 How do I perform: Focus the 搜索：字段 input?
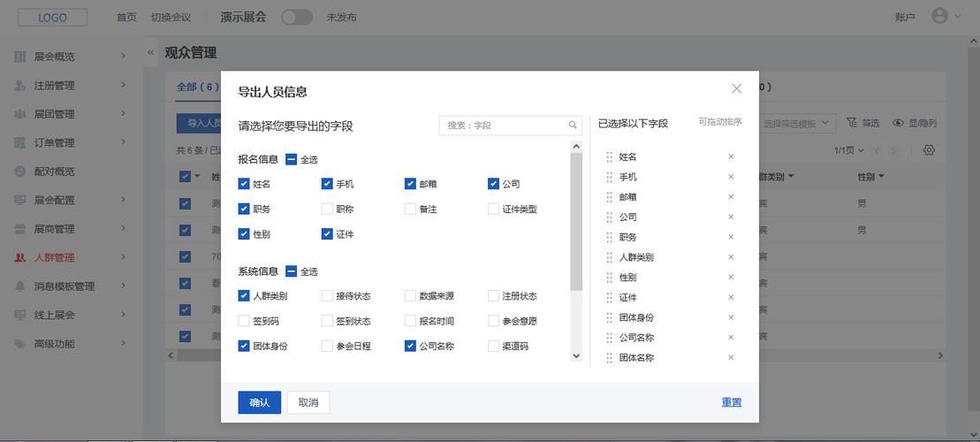tap(511, 125)
